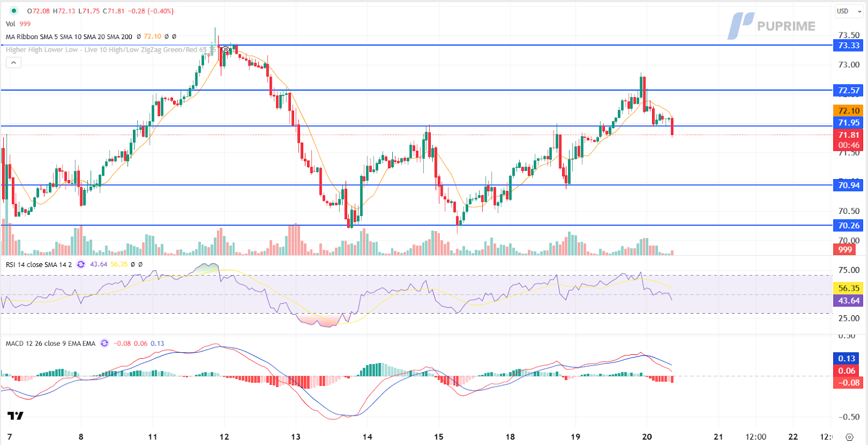Screen dimensions: 868x445
Task: Click the -0.08 value in MACD legend
Action: [122, 344]
